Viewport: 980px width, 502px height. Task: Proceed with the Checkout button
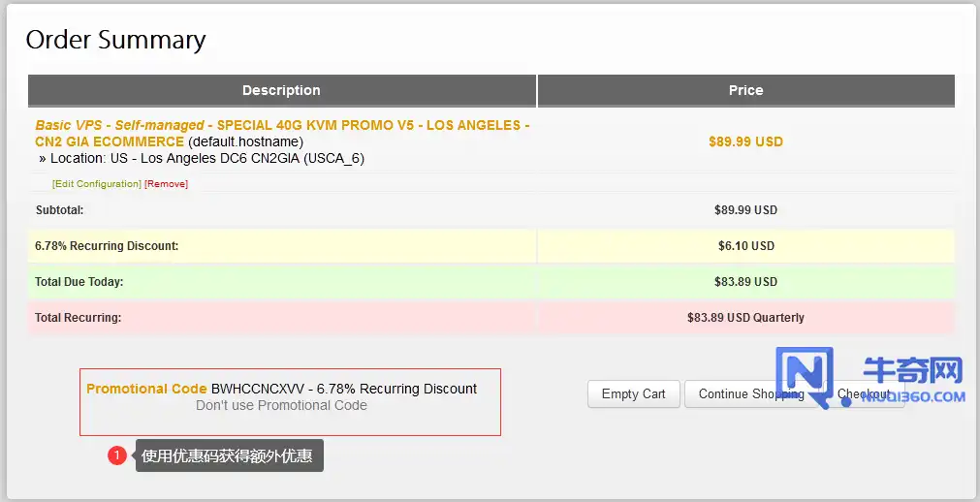coord(866,393)
